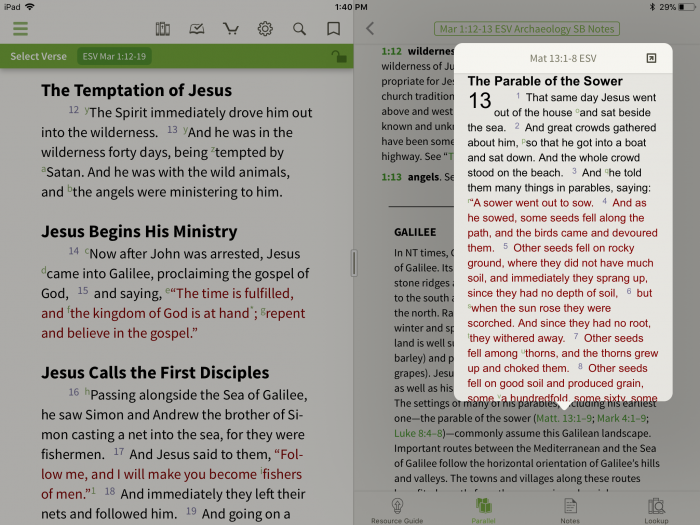Tap the battery indicator in status bar
The width and height of the screenshot is (700, 525).
687,7
